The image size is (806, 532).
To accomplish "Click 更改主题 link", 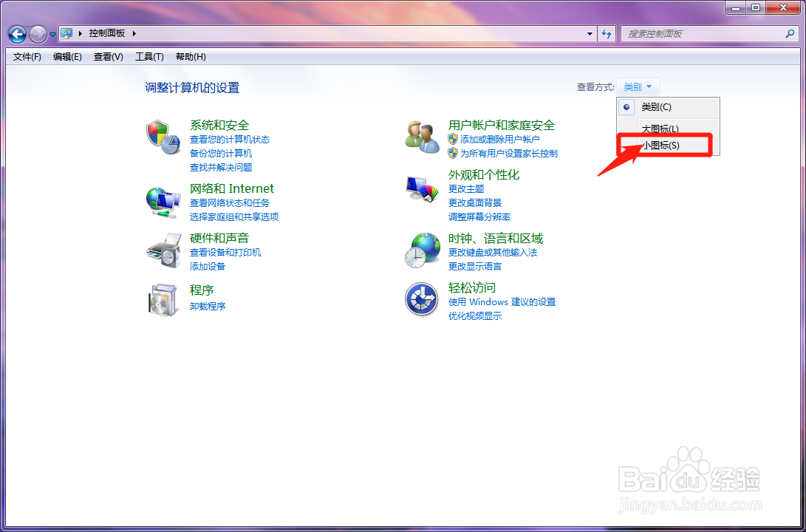I will (466, 189).
